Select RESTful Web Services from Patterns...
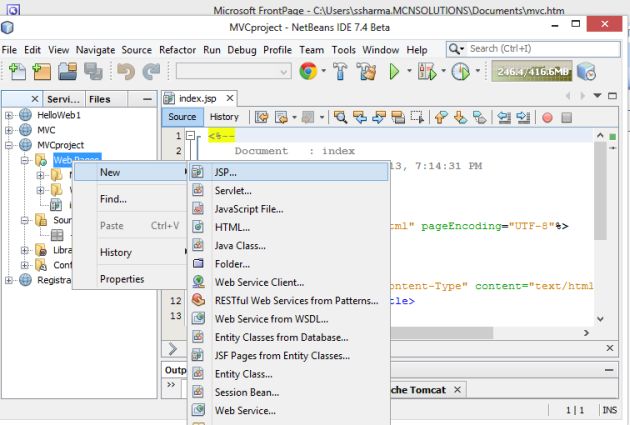Screen dimensions: 630x425 coord(289,300)
